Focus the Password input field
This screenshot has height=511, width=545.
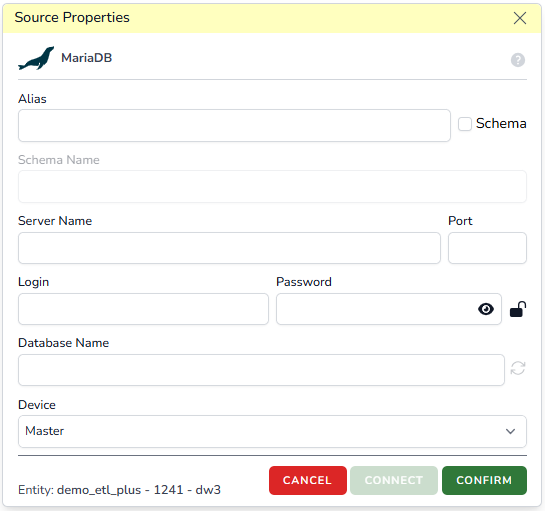[389, 309]
